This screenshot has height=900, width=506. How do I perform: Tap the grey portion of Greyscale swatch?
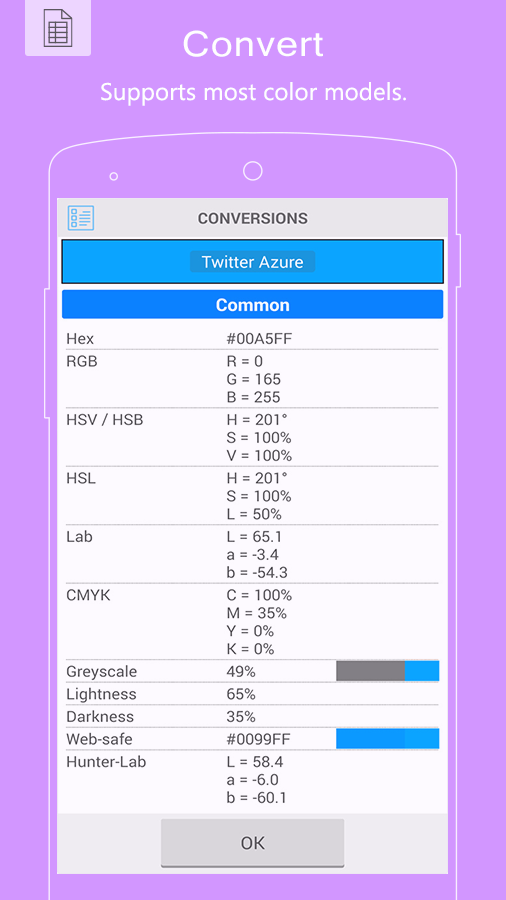click(371, 671)
